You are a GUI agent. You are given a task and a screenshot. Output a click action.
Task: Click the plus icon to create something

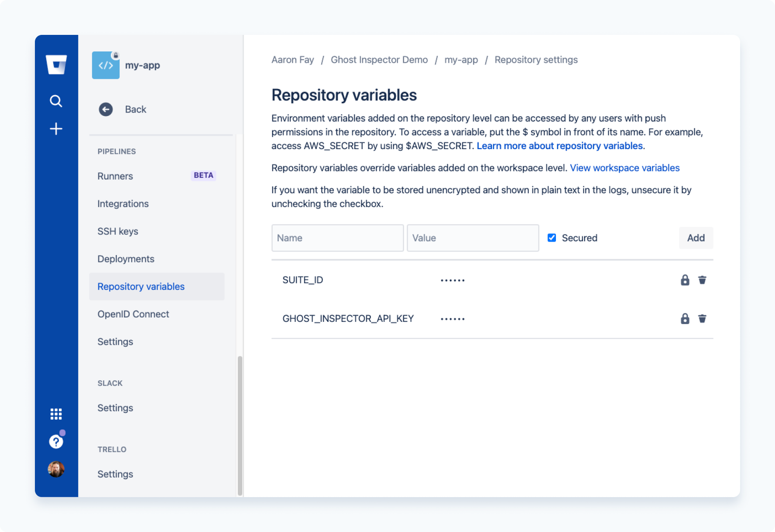(x=56, y=129)
